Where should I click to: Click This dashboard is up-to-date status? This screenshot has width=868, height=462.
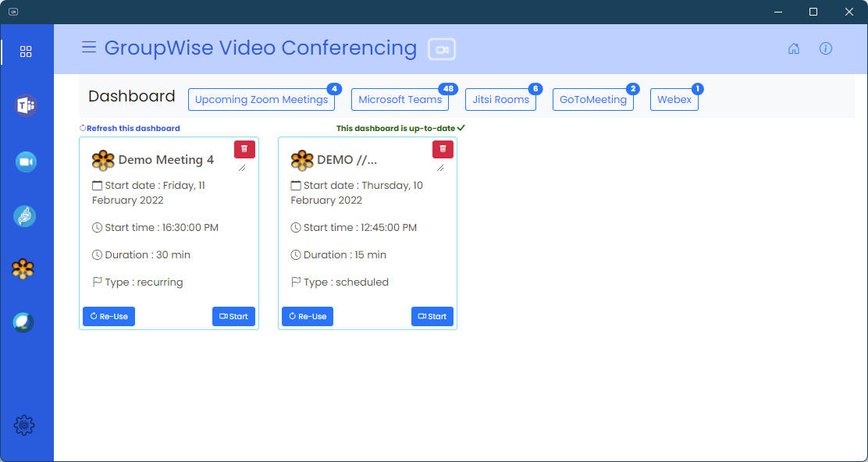click(400, 128)
